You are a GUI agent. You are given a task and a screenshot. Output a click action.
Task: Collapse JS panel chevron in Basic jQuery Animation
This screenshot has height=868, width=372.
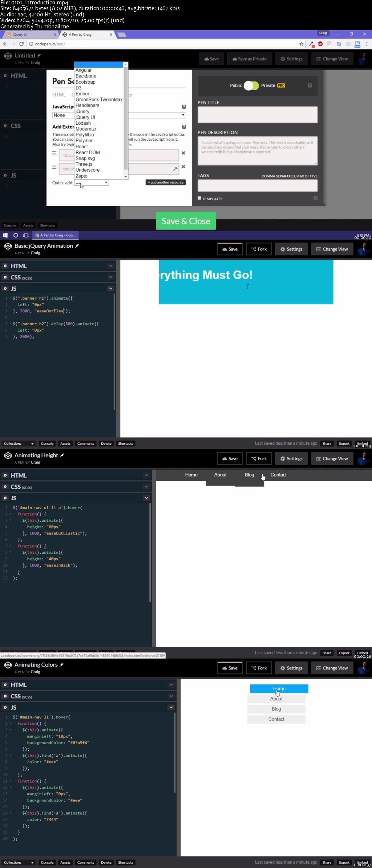click(110, 288)
